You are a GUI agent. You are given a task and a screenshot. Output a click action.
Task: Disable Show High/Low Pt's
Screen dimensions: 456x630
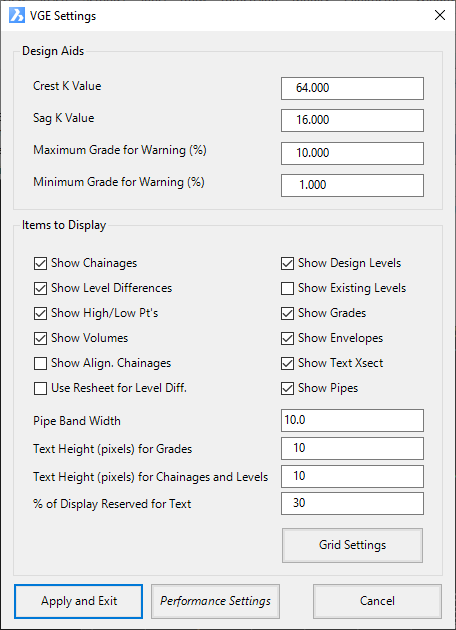40,313
